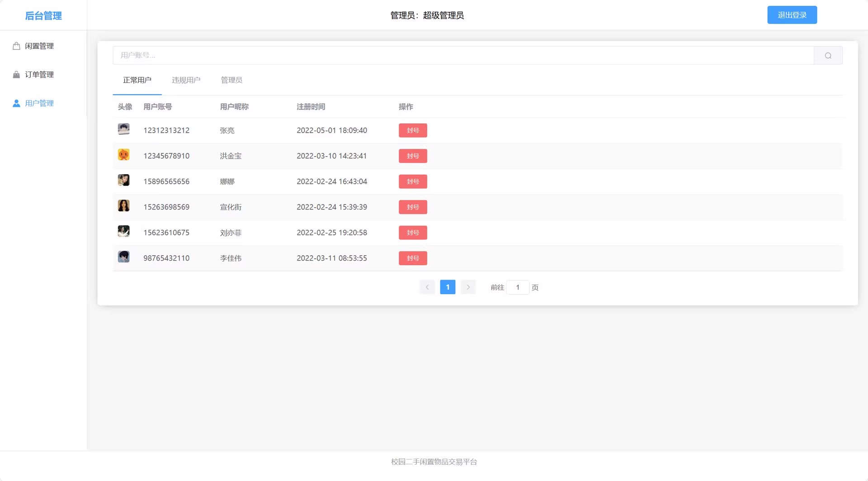
Task: Click the avatar for account 98765432110
Action: pyautogui.click(x=123, y=257)
